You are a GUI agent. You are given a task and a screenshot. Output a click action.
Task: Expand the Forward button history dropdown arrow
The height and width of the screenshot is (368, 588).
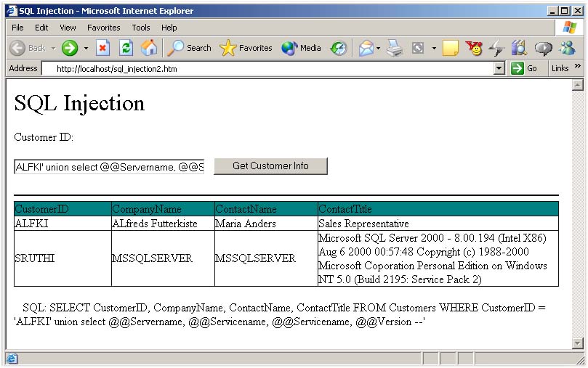(x=86, y=48)
